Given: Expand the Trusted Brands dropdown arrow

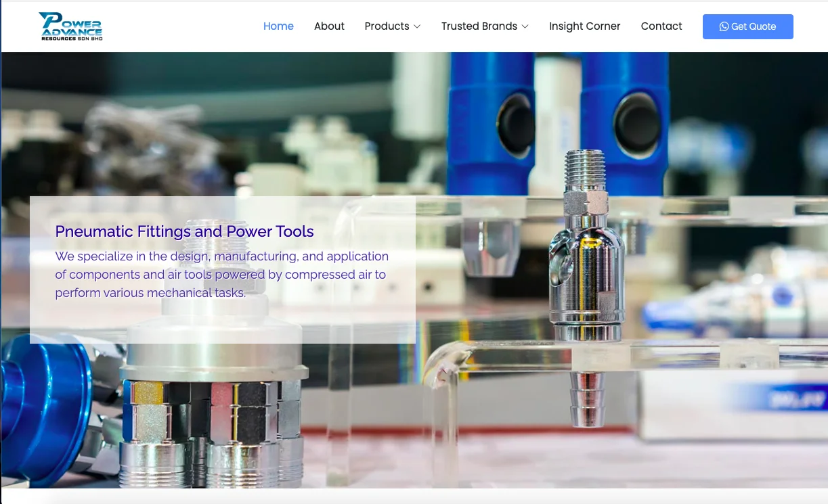Looking at the screenshot, I should [525, 26].
